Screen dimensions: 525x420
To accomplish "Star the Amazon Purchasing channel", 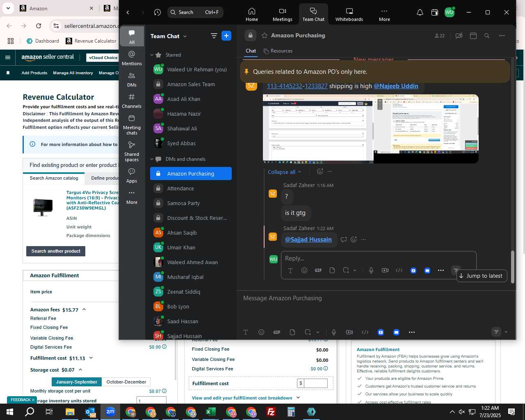I will 265,35.
